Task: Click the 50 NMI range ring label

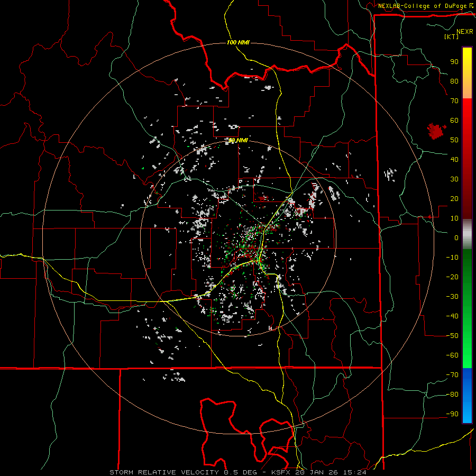Action: pyautogui.click(x=238, y=140)
